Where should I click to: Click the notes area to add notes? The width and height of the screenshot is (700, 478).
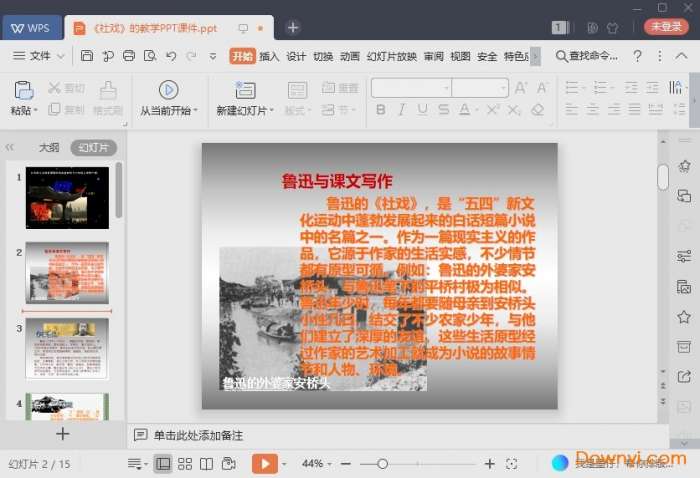[198, 436]
